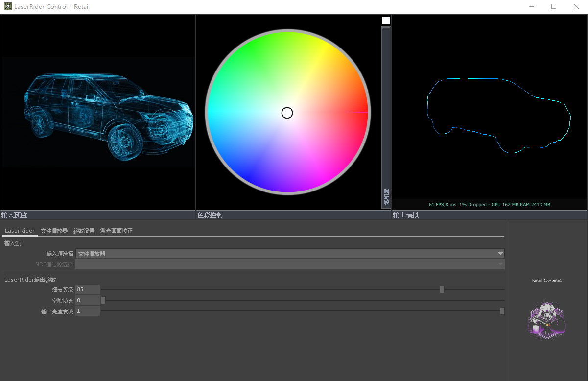Image resolution: width=588 pixels, height=381 pixels.
Task: Click the 输入源 section heading
Action: tap(13, 243)
